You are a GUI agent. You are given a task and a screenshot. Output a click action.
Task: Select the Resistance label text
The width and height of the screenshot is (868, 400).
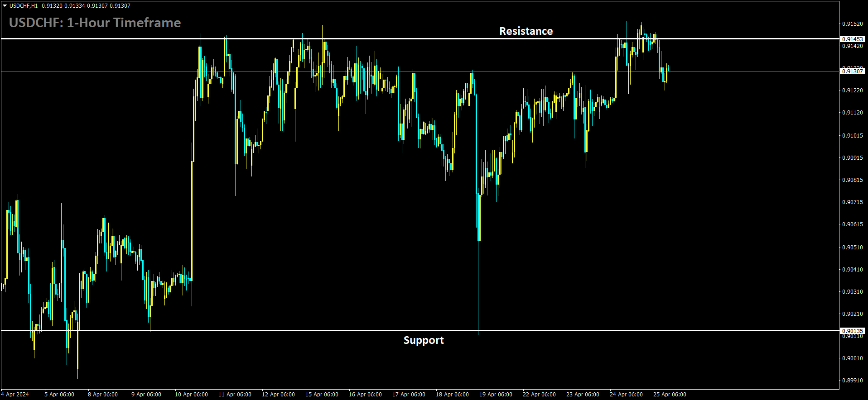pos(526,31)
